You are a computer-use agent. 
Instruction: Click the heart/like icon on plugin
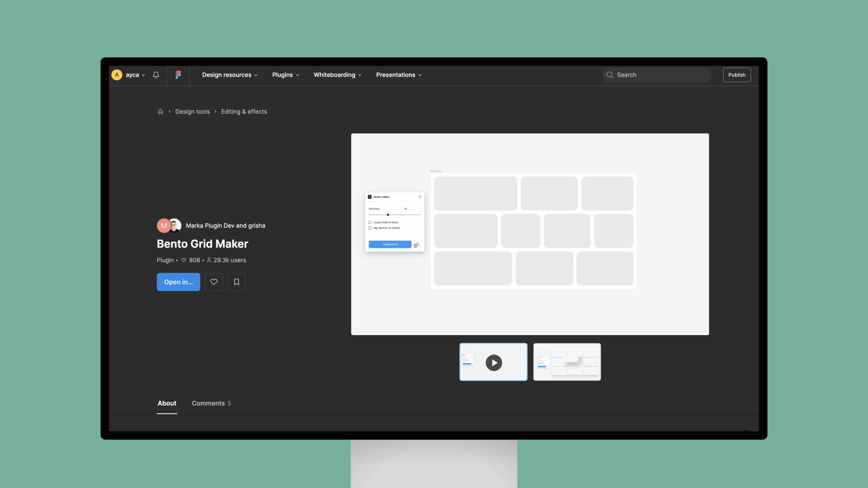coord(213,281)
